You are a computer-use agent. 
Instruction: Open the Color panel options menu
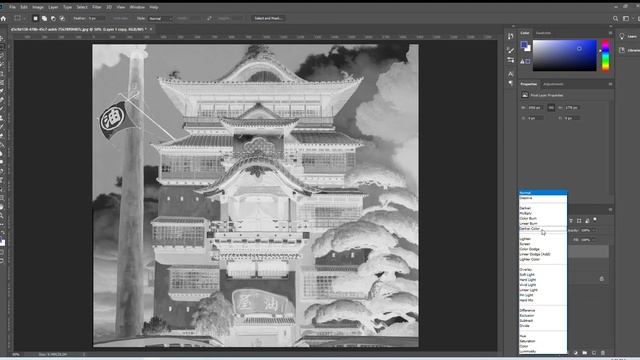610,33
